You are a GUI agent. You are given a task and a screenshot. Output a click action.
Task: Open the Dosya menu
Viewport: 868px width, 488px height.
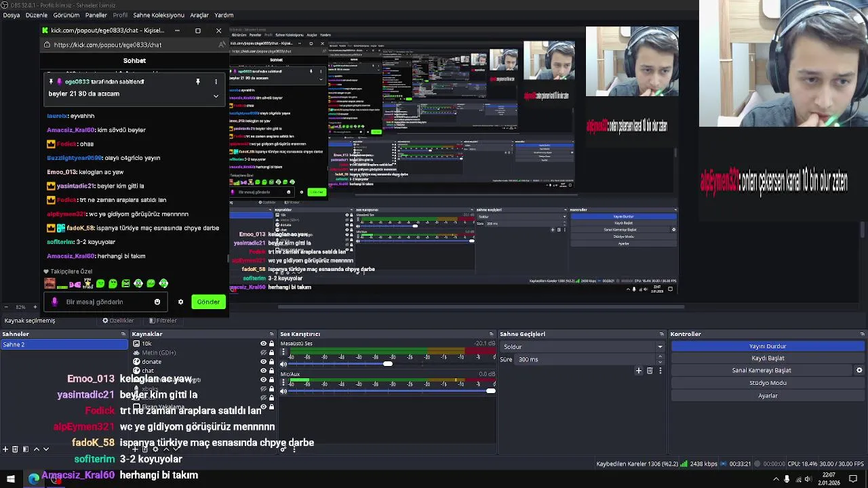click(x=11, y=15)
